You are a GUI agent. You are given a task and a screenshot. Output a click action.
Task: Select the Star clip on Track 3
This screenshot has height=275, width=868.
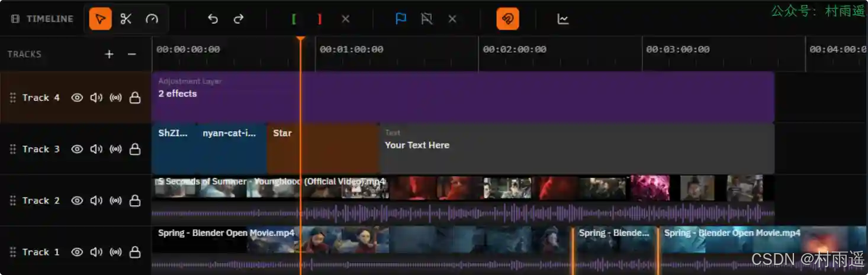tap(323, 149)
